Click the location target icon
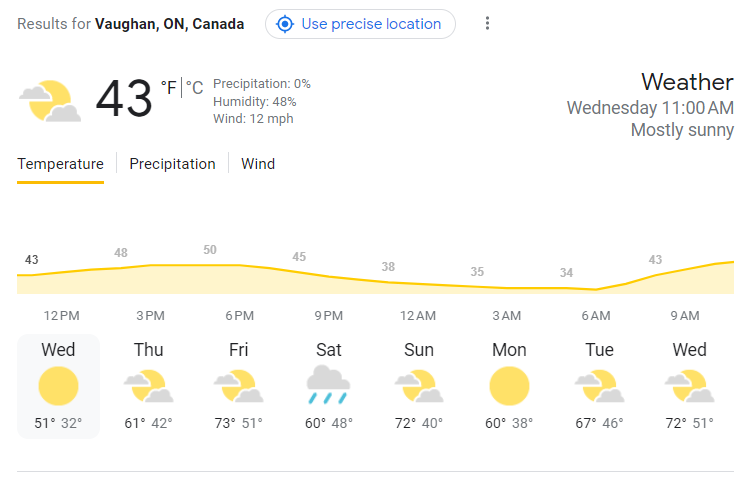 click(285, 24)
